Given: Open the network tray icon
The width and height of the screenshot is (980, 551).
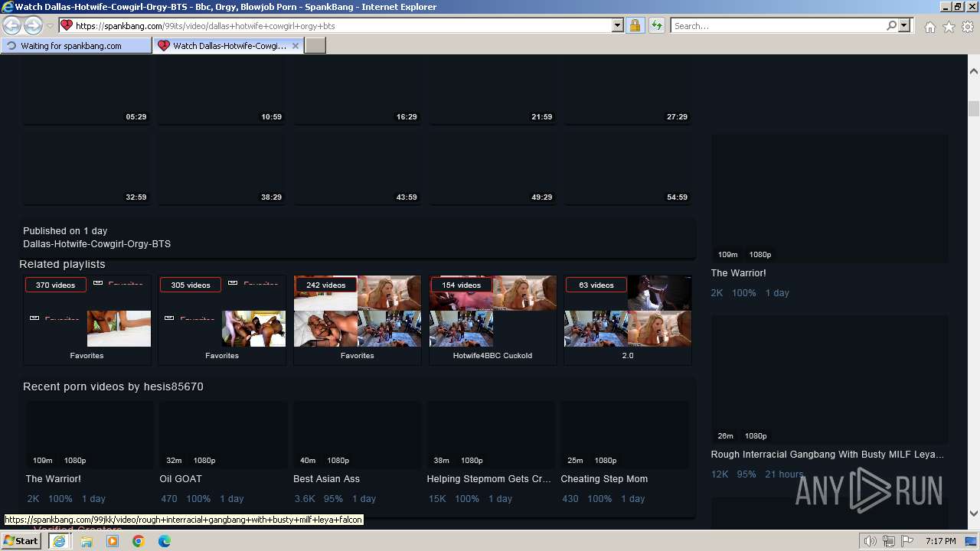Looking at the screenshot, I should pyautogui.click(x=888, y=541).
